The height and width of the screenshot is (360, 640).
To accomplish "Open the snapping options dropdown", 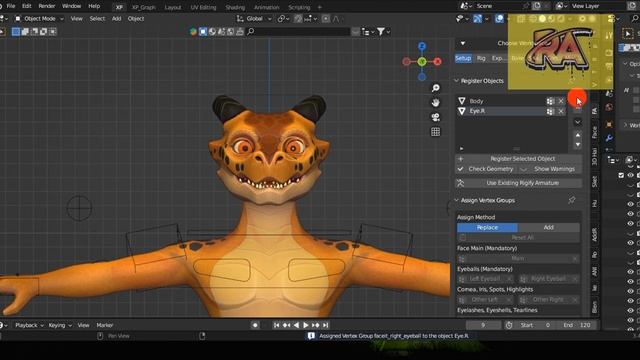I will [311, 19].
